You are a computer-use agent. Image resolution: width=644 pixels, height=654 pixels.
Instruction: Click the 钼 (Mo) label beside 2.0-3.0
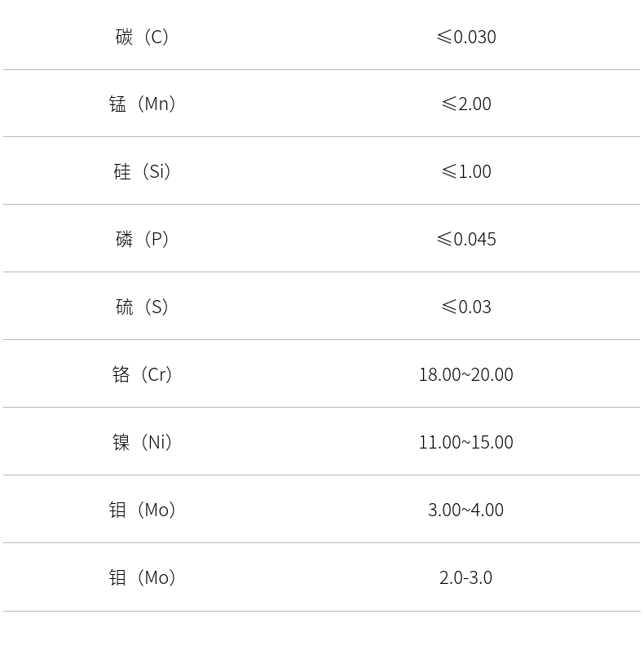click(143, 577)
